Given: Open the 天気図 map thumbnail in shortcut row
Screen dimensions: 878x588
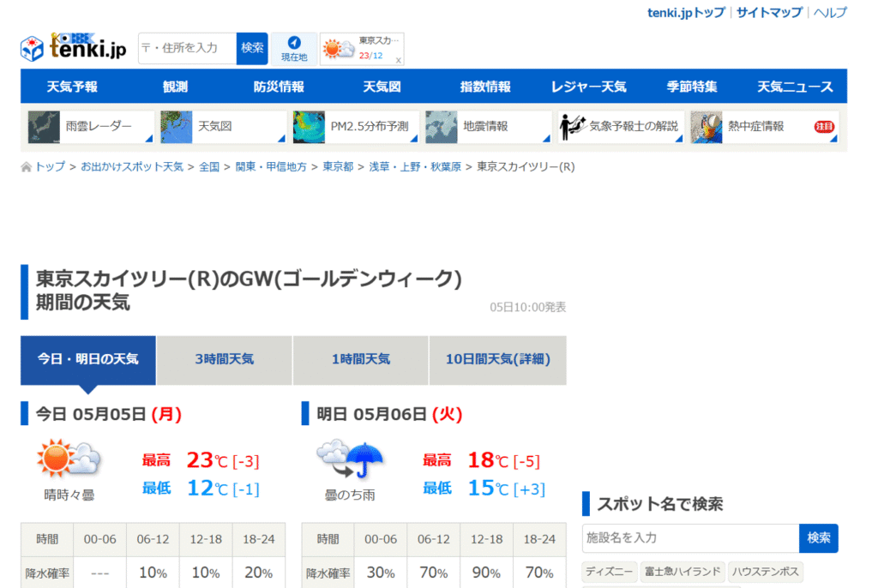Looking at the screenshot, I should pyautogui.click(x=177, y=127).
